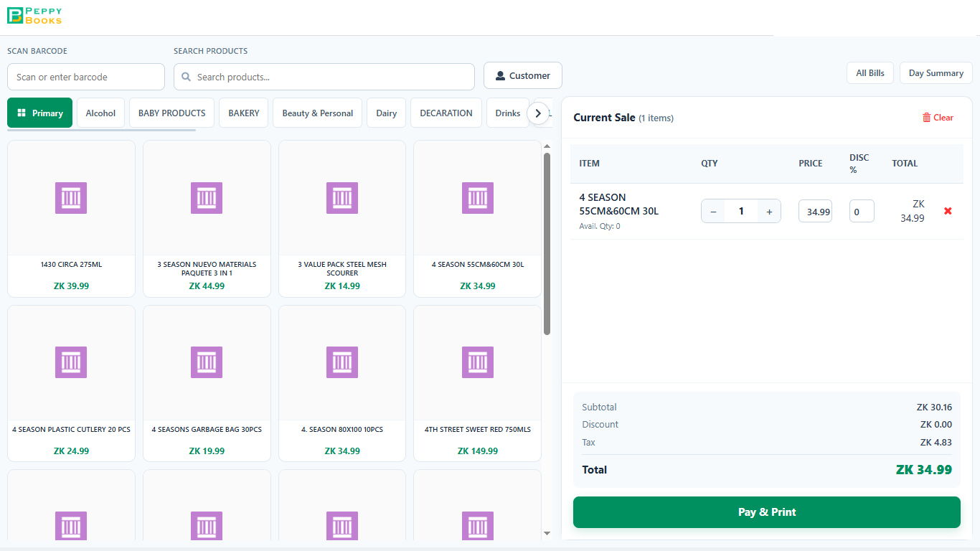Click the Primary tab grid icon
980x551 pixels.
click(22, 113)
